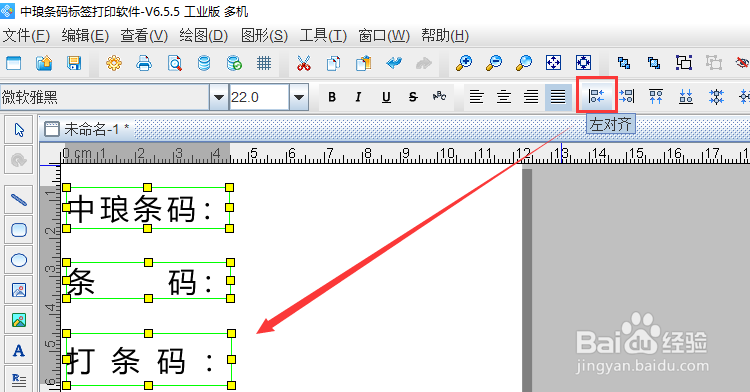
Task: Toggle strikethrough S formatting
Action: (413, 97)
